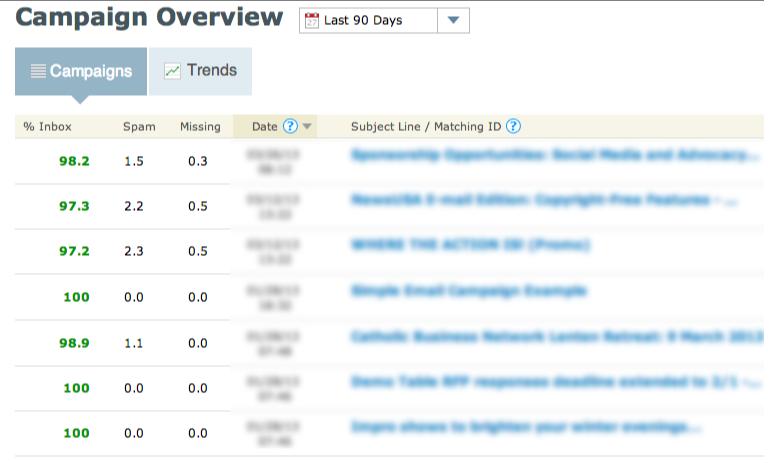The width and height of the screenshot is (764, 464).
Task: Click the Last 90 Days date range field
Action: pyautogui.click(x=368, y=20)
